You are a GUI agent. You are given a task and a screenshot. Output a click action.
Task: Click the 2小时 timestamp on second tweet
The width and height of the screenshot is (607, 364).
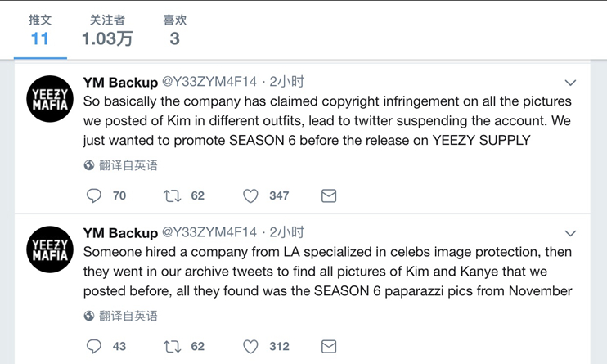pos(286,232)
